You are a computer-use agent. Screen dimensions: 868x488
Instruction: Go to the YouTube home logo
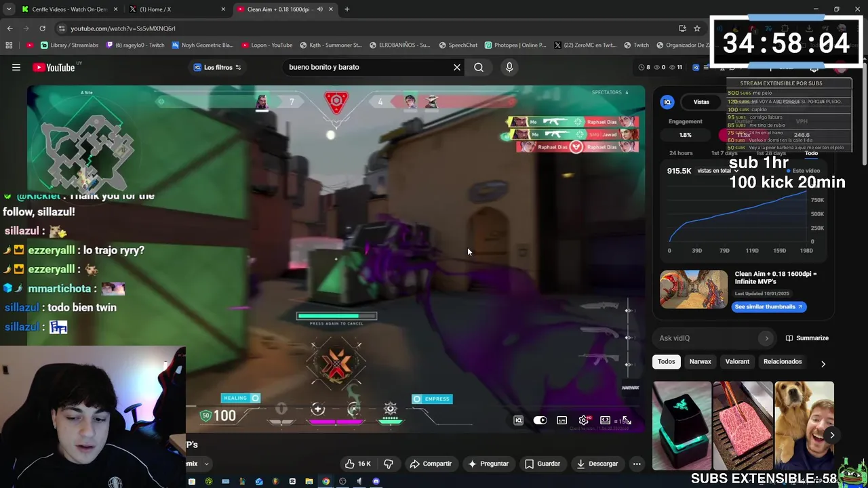[54, 67]
